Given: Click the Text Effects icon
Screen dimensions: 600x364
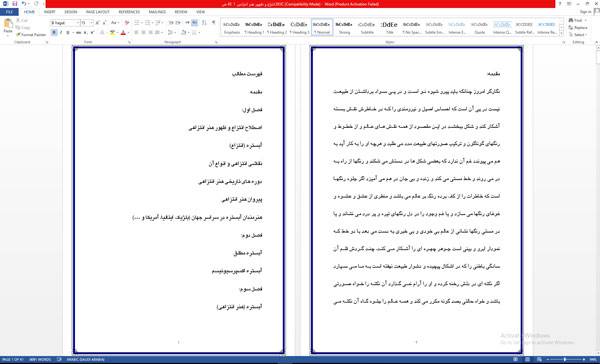Looking at the screenshot, I should coord(102,33).
